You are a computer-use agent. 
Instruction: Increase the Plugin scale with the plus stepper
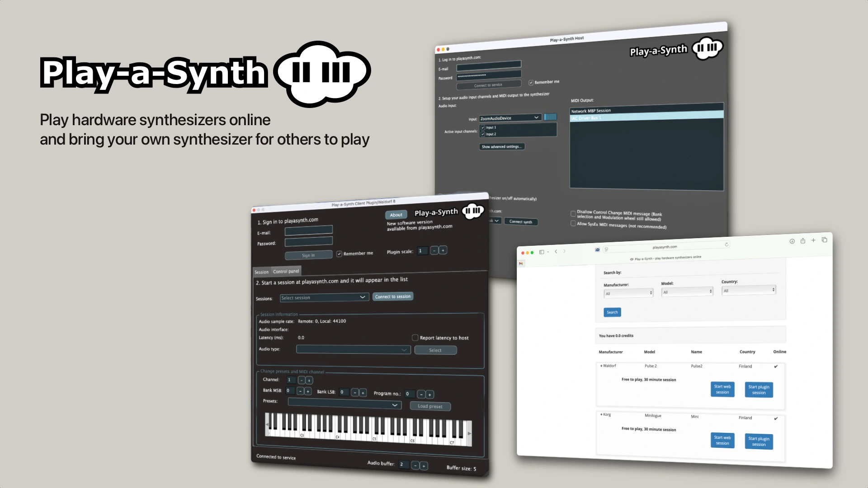(443, 250)
